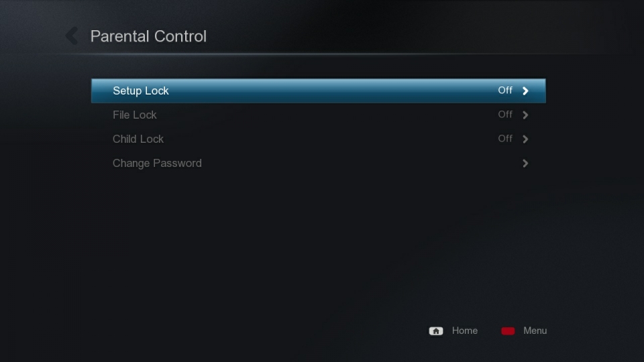Click the red color block beside Menu
This screenshot has width=644, height=362.
point(508,330)
